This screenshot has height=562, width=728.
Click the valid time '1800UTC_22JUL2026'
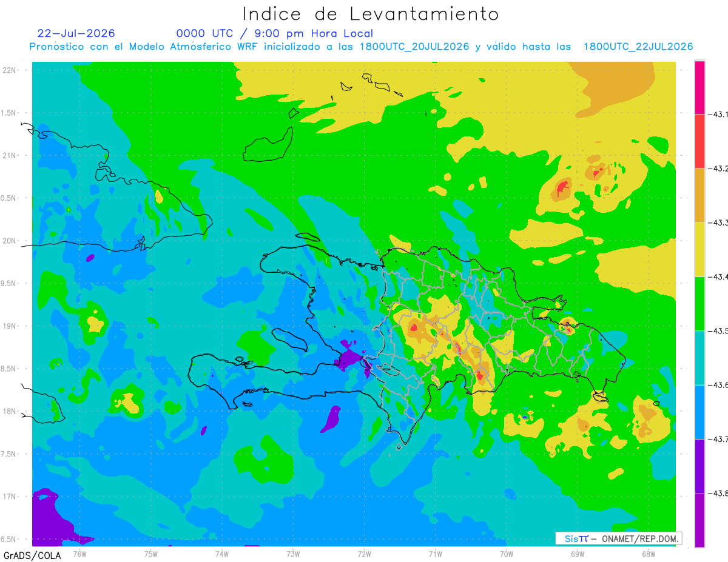point(638,47)
